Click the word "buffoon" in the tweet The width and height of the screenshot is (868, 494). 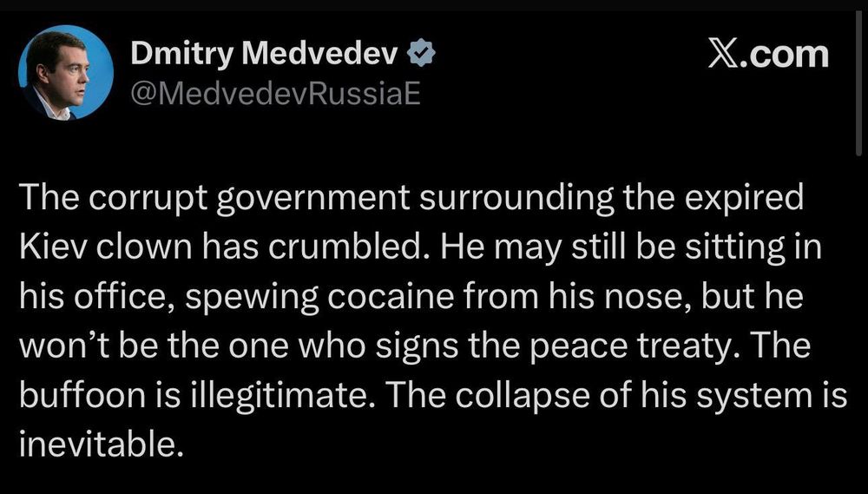[75, 395]
